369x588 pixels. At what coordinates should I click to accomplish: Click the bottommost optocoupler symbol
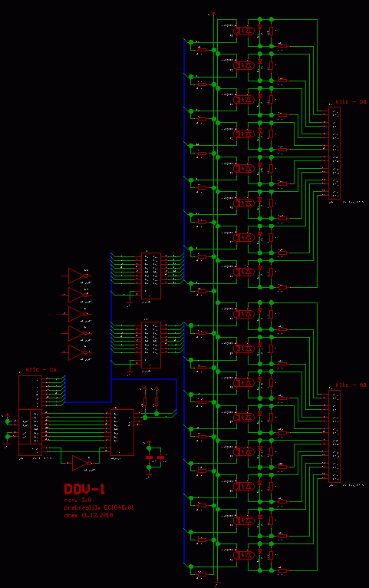tap(244, 555)
